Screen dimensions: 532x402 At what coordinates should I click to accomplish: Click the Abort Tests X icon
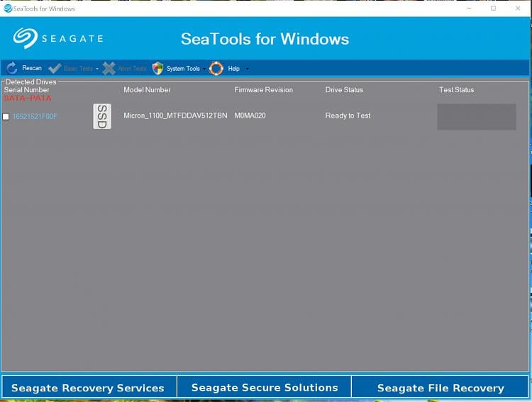(109, 68)
